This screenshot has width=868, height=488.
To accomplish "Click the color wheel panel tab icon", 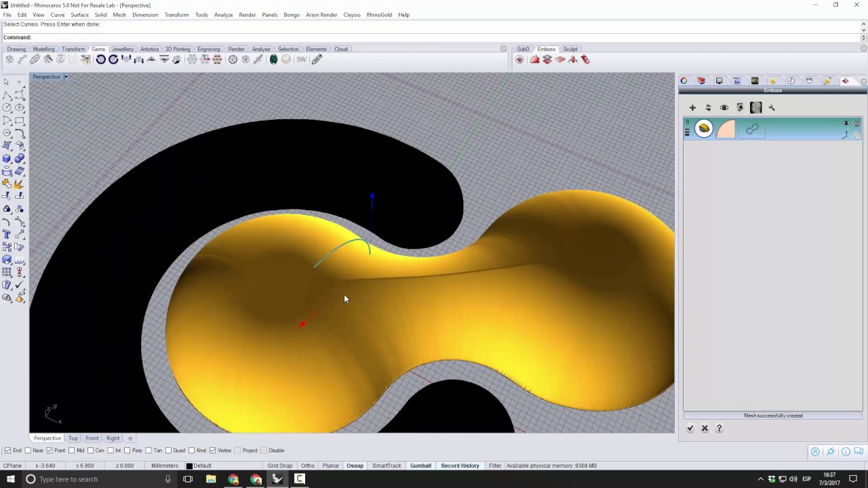I will click(x=684, y=81).
